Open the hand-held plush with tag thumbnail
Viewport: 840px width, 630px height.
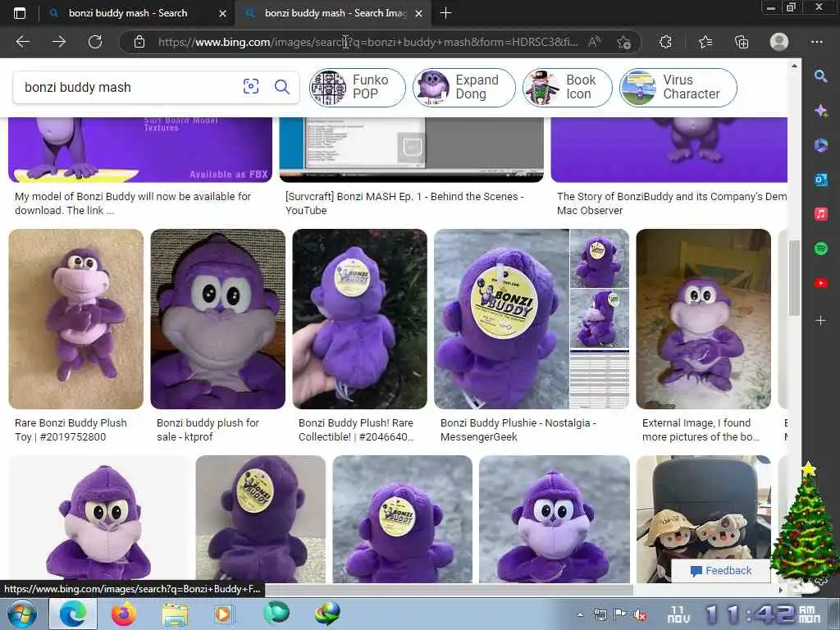point(360,319)
